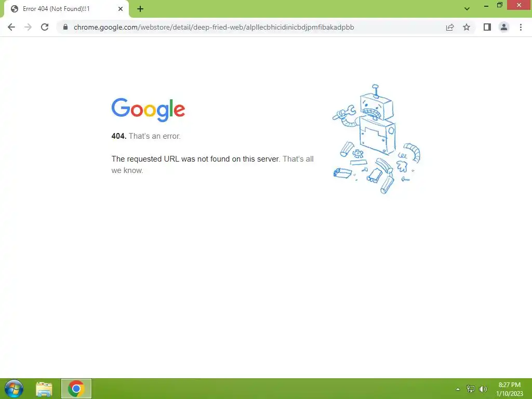Click the "404." bold error text

click(x=119, y=136)
